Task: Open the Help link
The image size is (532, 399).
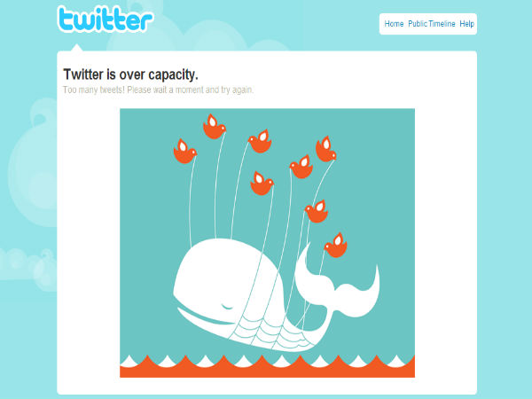Action: point(466,24)
